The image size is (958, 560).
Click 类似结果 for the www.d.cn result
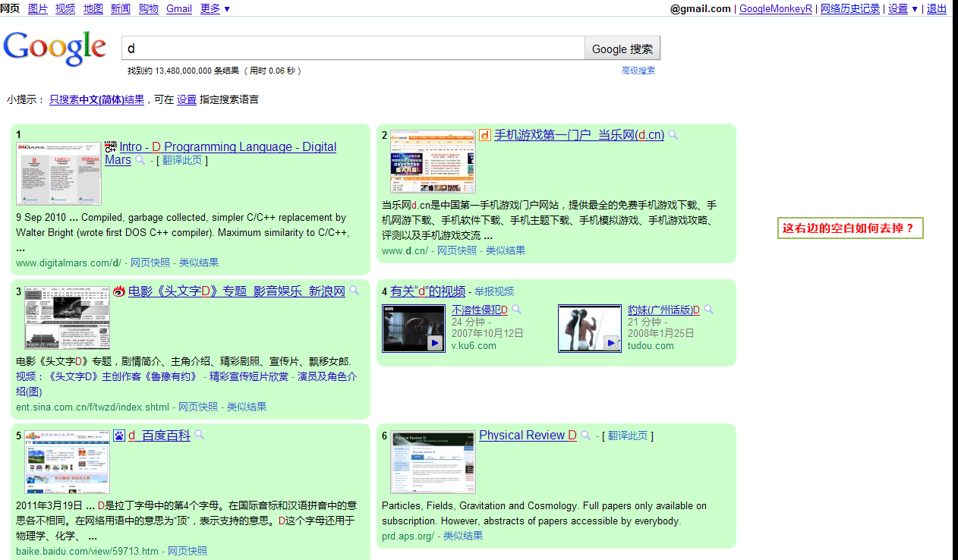pyautogui.click(x=506, y=250)
